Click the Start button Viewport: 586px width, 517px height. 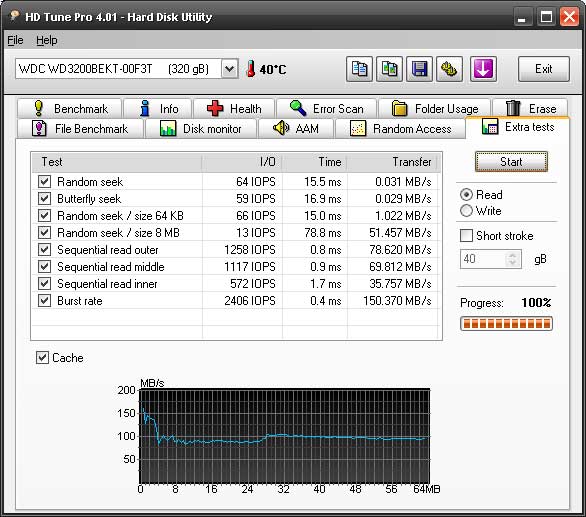click(x=511, y=162)
